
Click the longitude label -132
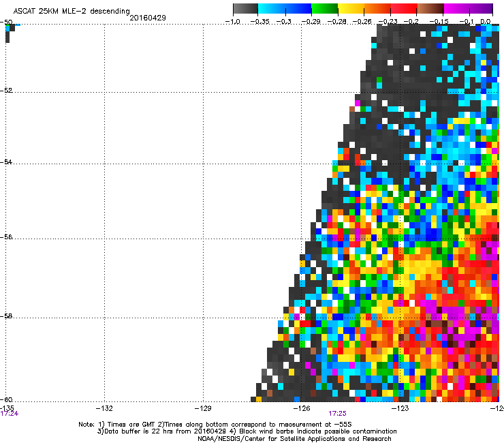[104, 408]
